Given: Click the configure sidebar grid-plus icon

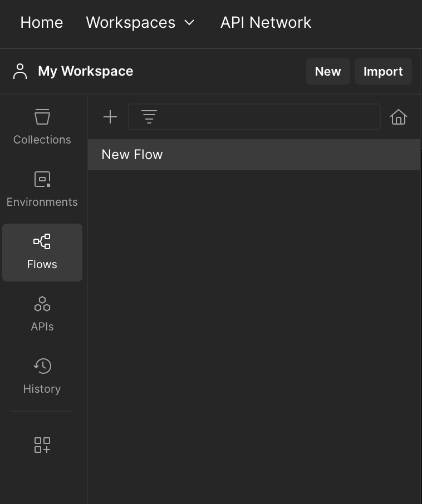Looking at the screenshot, I should point(42,445).
